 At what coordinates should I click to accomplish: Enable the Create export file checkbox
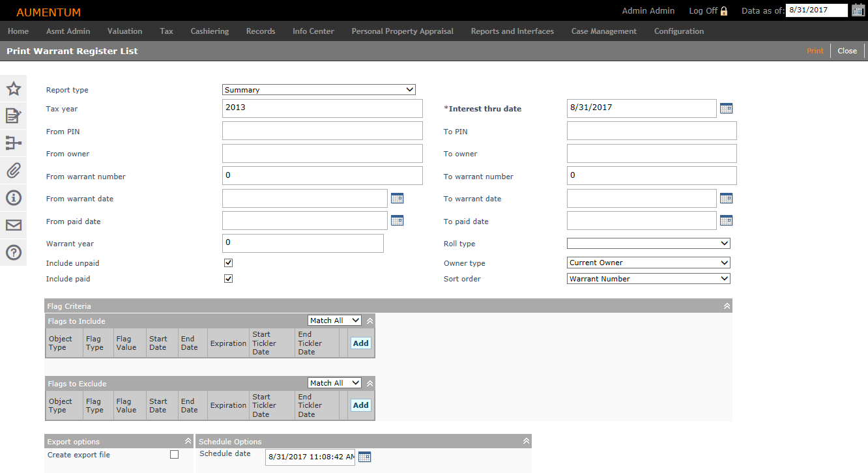tap(174, 455)
